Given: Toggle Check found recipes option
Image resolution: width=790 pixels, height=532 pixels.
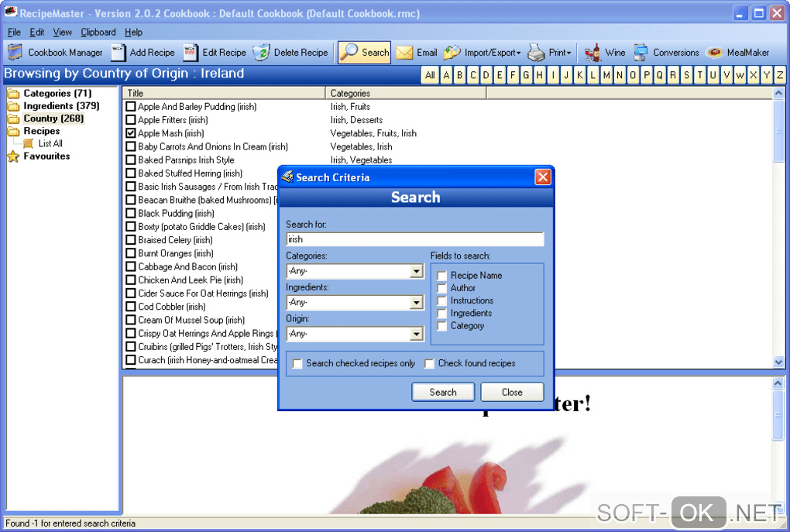Looking at the screenshot, I should (x=429, y=364).
